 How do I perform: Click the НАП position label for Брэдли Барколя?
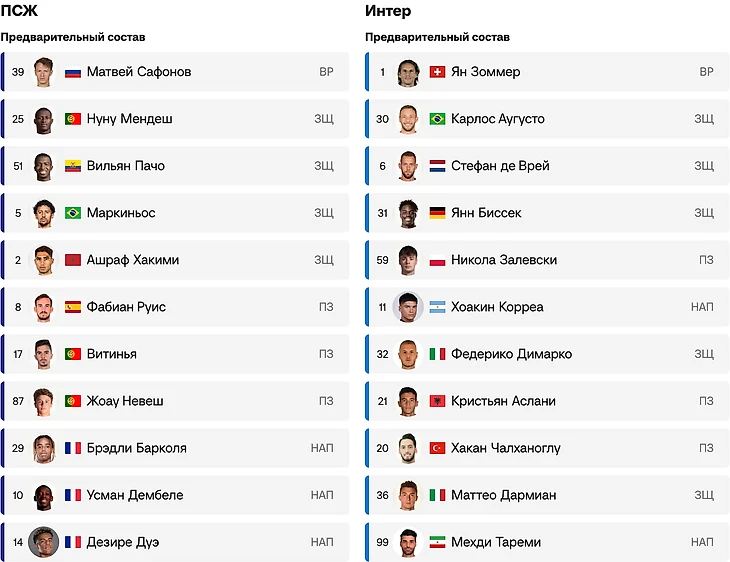coord(322,448)
